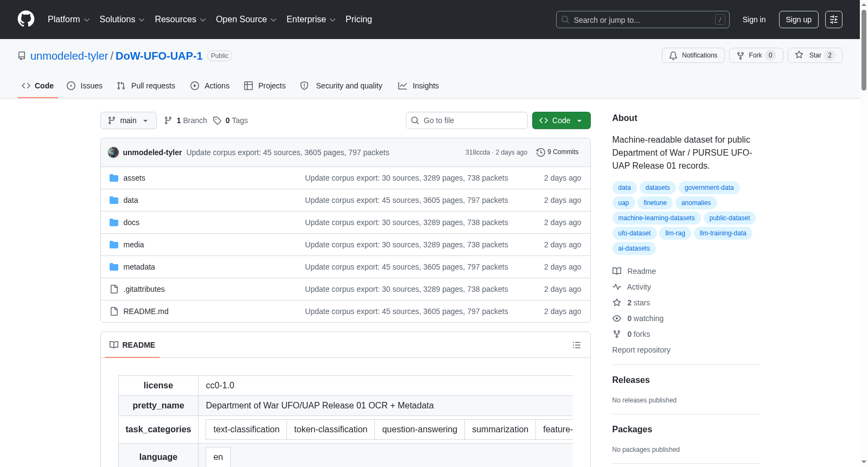The width and height of the screenshot is (868, 467).
Task: Switch to the Pull requests tab
Action: [x=146, y=86]
